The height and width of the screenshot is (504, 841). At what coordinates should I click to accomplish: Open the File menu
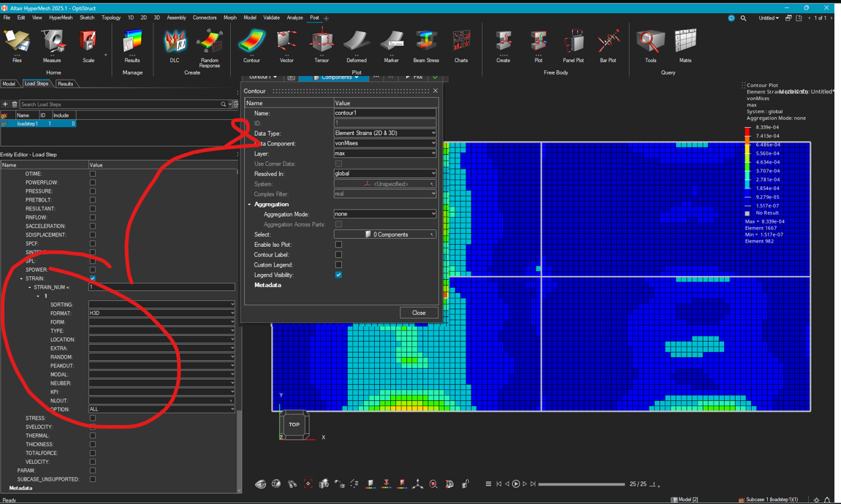point(7,18)
